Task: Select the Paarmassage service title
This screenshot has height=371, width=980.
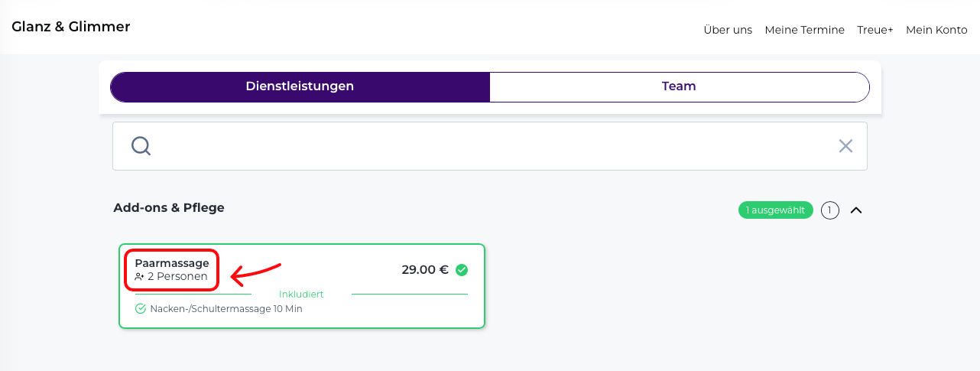Action: (172, 263)
